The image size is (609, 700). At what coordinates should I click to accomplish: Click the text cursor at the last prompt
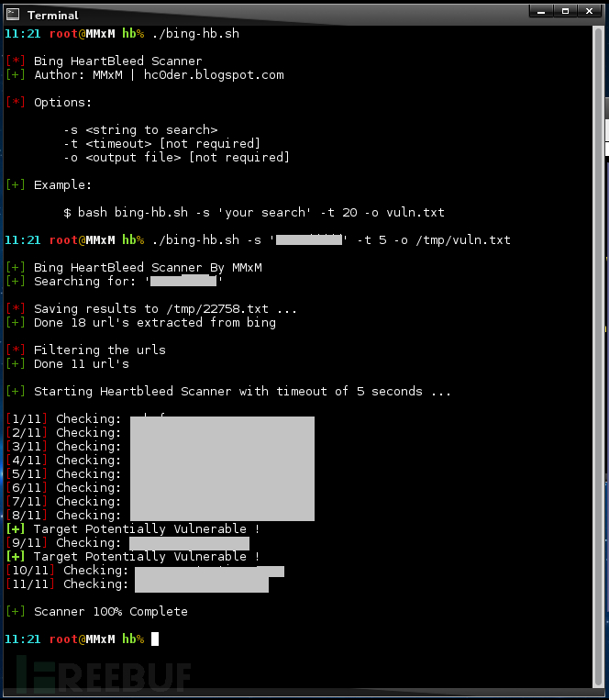click(x=155, y=639)
